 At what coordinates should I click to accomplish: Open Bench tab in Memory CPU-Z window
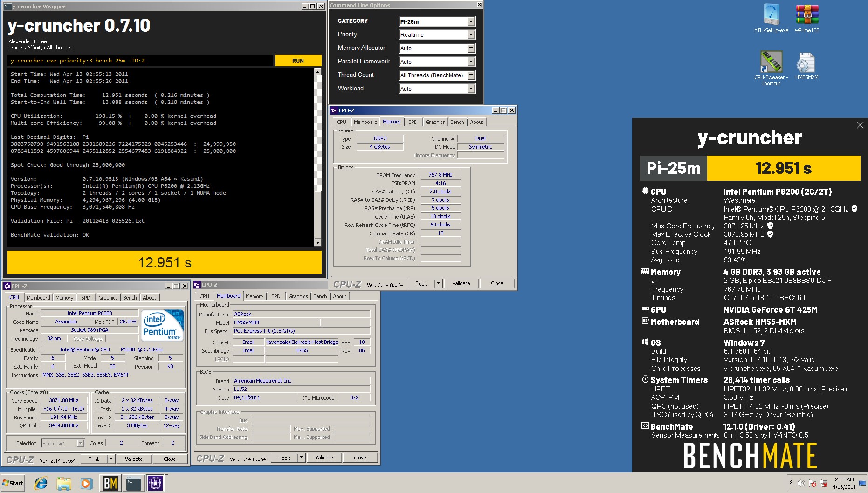point(457,122)
